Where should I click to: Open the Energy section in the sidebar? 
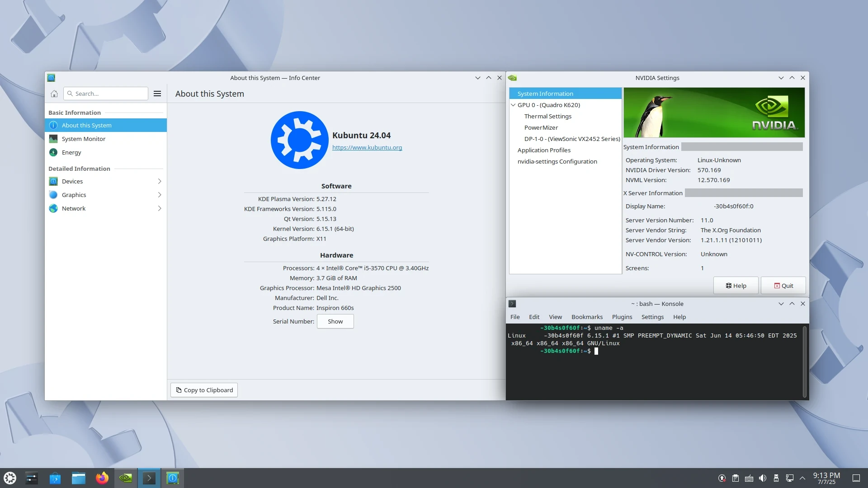tap(71, 152)
